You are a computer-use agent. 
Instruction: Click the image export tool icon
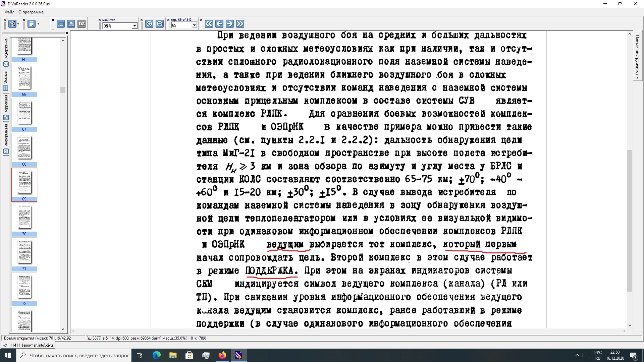(x=71, y=24)
